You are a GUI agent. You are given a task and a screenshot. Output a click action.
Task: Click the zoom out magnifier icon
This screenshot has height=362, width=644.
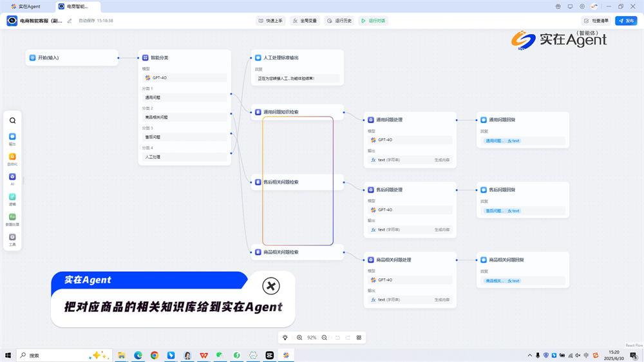(x=325, y=338)
